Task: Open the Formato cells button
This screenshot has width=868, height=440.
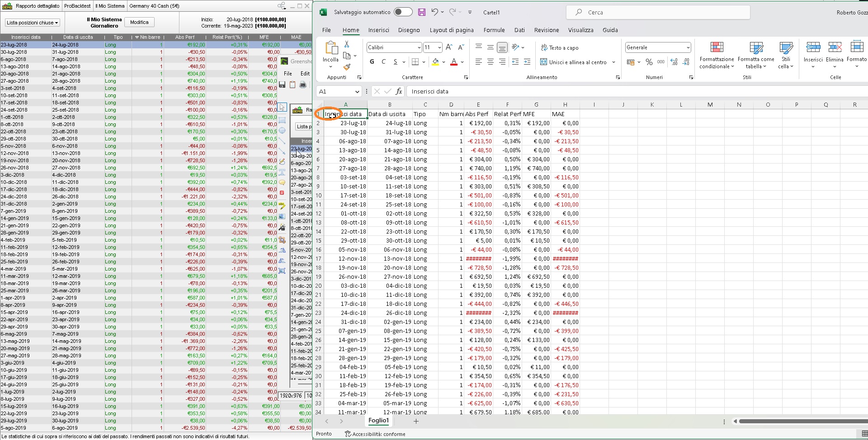Action: (856, 55)
